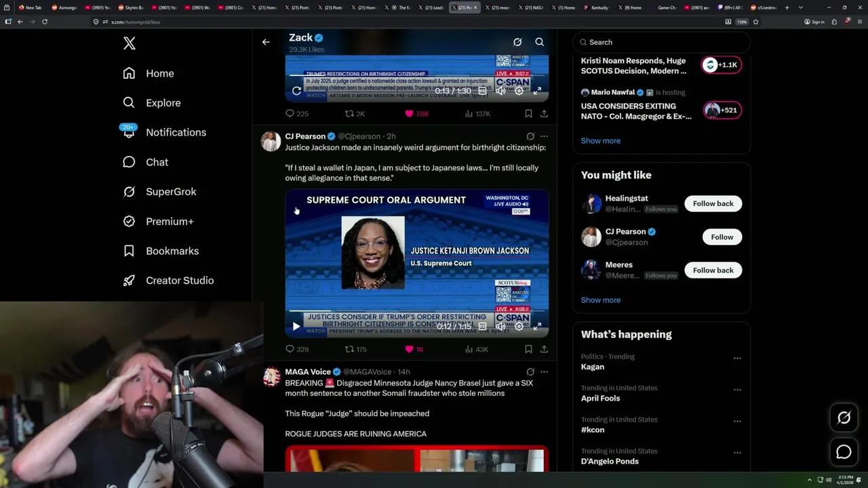Click the Grok icon in the profile header
The width and height of the screenshot is (868, 488).
[517, 42]
